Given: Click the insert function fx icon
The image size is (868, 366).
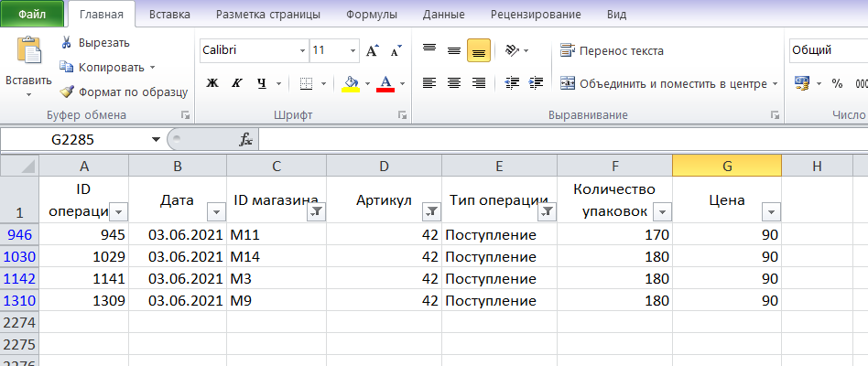Looking at the screenshot, I should click(245, 140).
